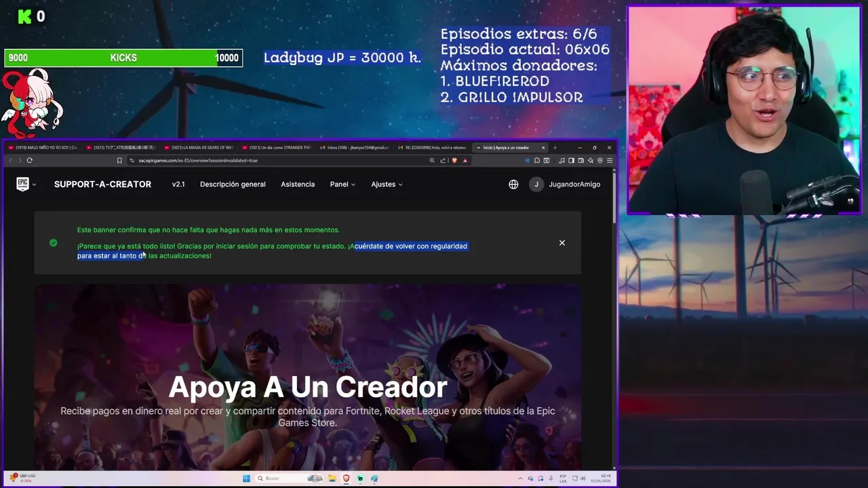The image size is (868, 488).
Task: Click the Kick logo in stream overlay
Action: (25, 17)
